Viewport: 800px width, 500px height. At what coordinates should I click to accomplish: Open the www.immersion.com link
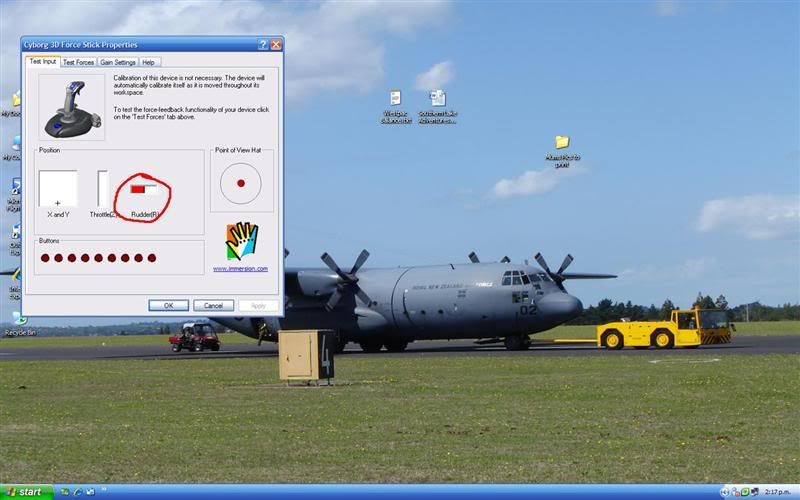click(x=240, y=269)
